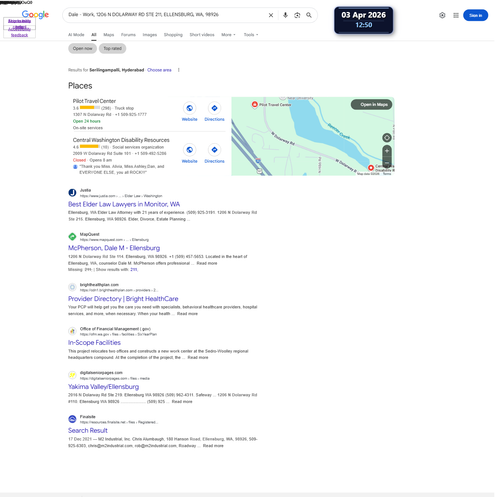Image resolution: width=500 pixels, height=497 pixels.
Task: Click the Sign in button
Action: (x=475, y=15)
